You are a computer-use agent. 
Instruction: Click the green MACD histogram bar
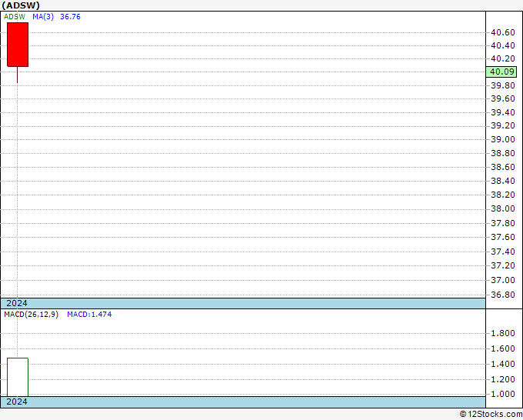pos(18,377)
